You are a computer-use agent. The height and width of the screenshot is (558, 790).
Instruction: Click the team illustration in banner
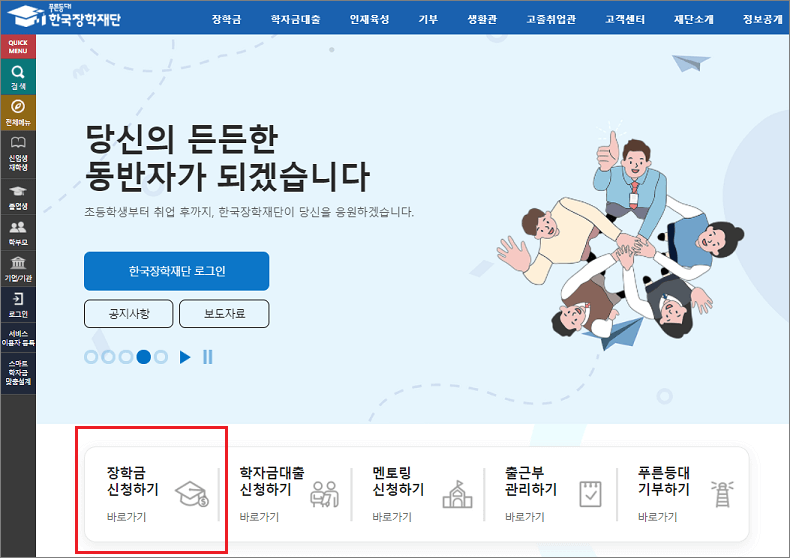(x=621, y=237)
